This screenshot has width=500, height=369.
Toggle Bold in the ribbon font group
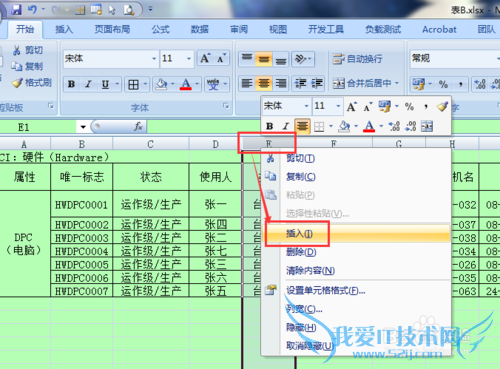click(71, 84)
